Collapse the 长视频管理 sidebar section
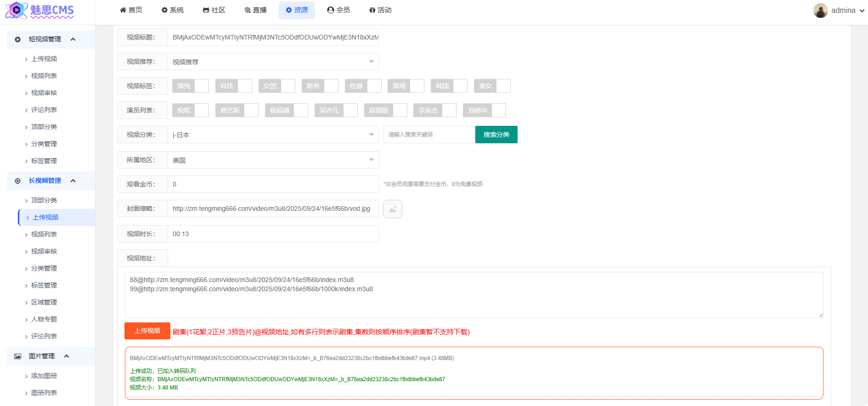The width and height of the screenshot is (868, 406). [x=73, y=181]
